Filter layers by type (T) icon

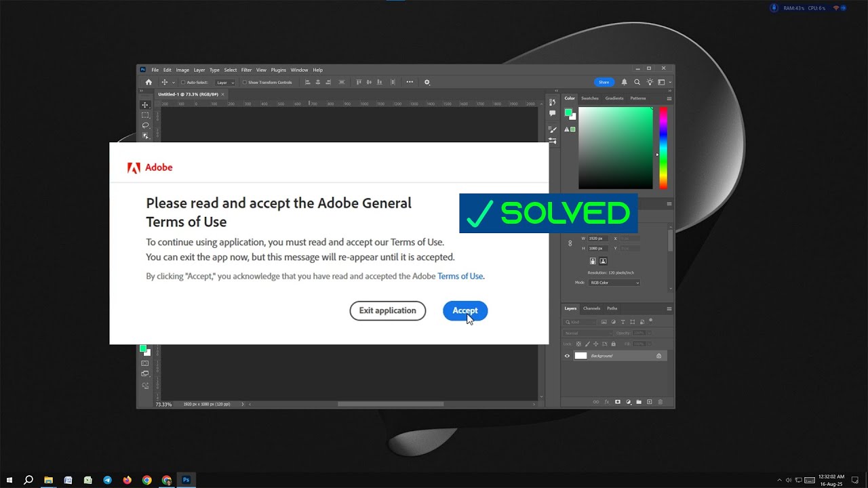pos(623,322)
